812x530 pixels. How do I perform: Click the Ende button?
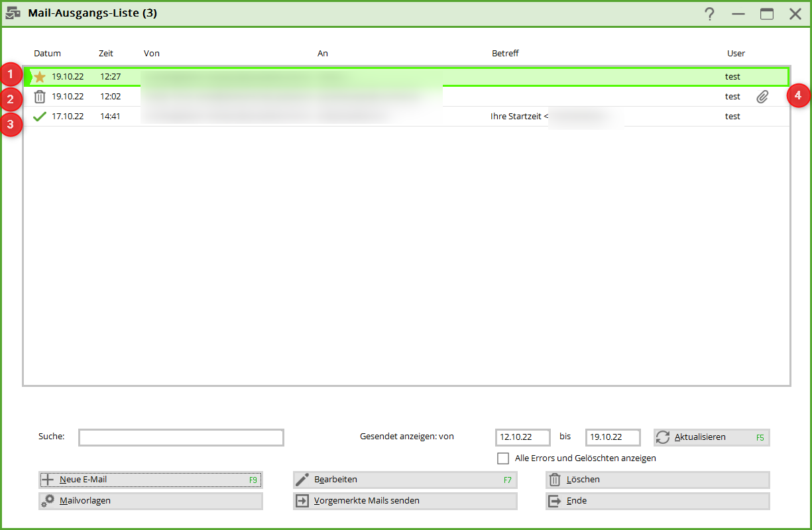click(658, 501)
